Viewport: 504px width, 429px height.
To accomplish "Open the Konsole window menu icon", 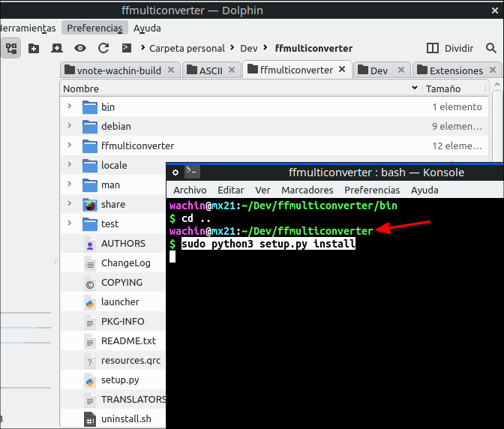I will click(x=175, y=172).
